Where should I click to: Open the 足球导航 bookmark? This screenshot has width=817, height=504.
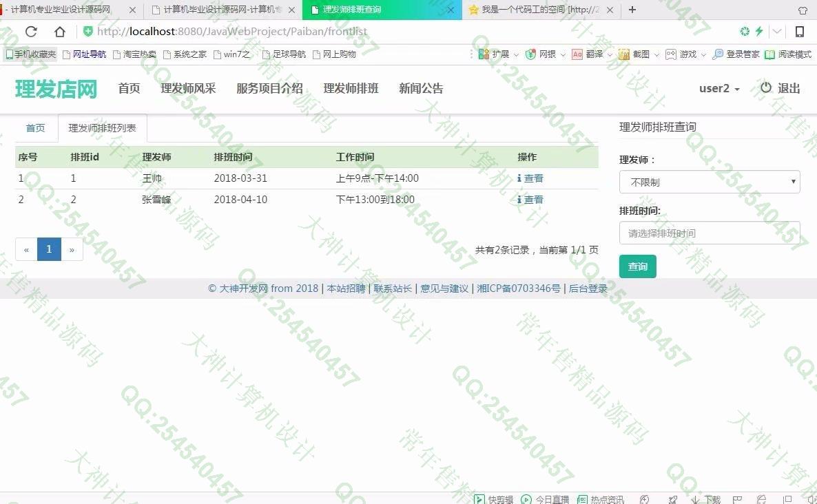click(284, 54)
